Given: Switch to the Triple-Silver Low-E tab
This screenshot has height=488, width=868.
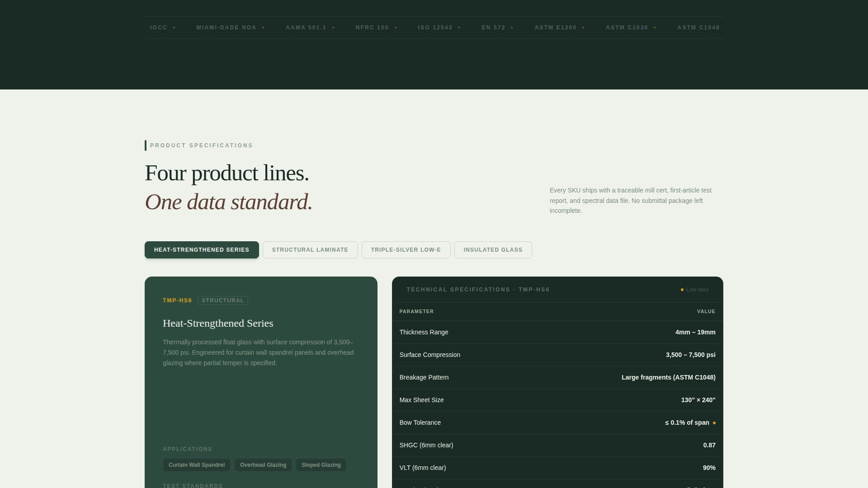Looking at the screenshot, I should click(406, 249).
